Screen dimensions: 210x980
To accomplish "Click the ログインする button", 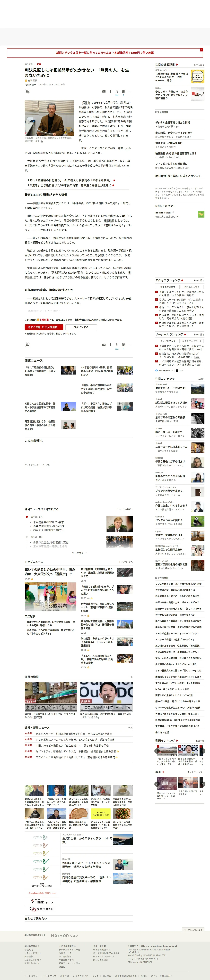I will click(x=81, y=327).
